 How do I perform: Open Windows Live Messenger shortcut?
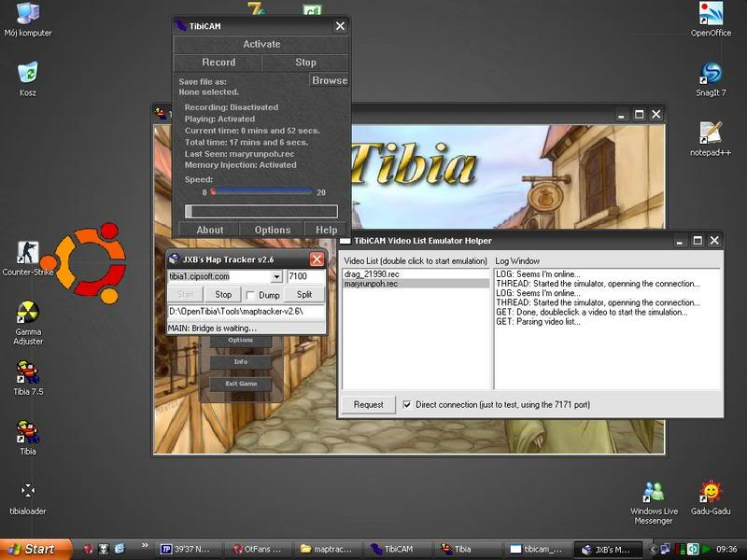point(654,502)
